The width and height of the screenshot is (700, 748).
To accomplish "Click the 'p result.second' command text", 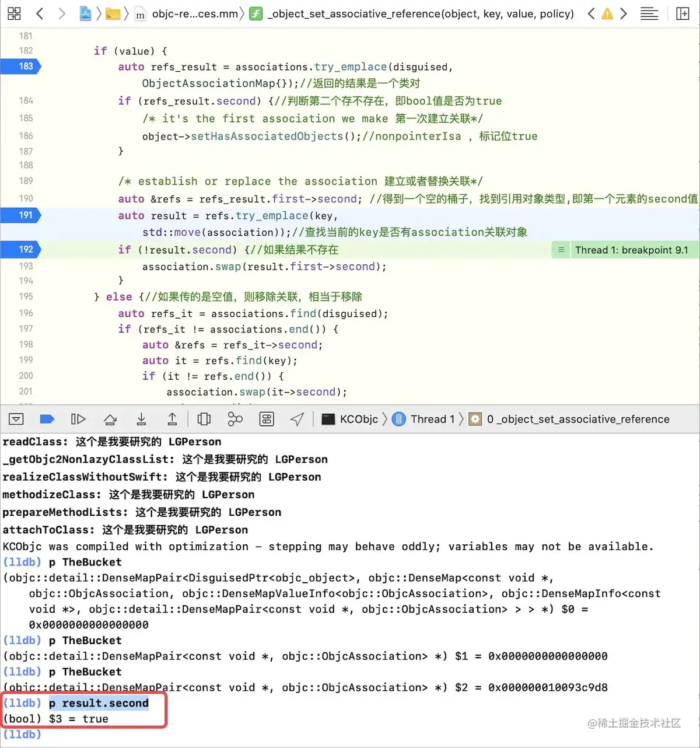I will point(99,703).
